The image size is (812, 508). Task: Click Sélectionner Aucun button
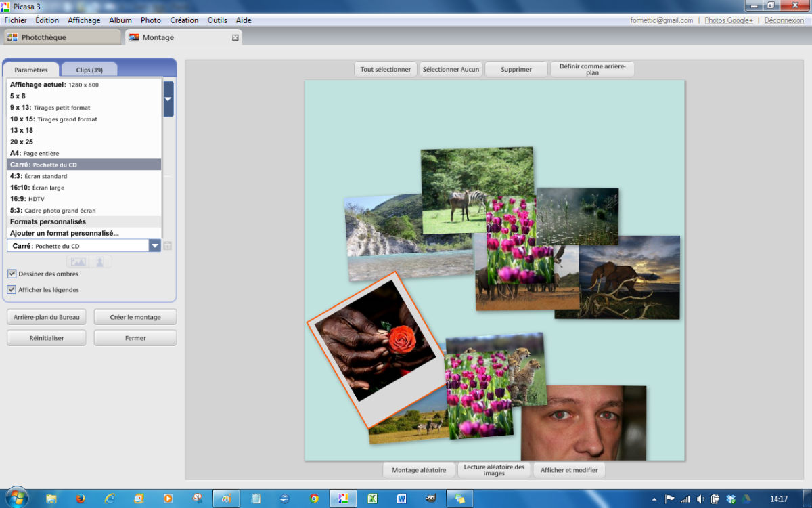click(x=451, y=69)
